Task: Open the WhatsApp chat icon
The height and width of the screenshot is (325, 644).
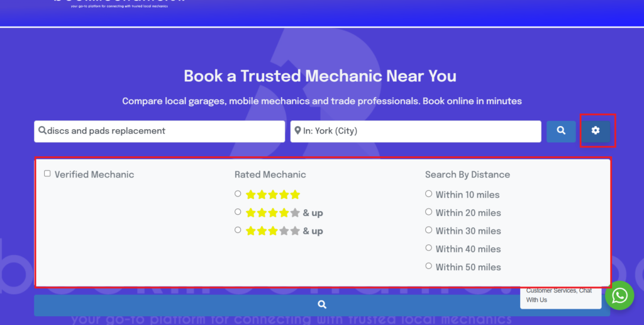Action: [619, 295]
